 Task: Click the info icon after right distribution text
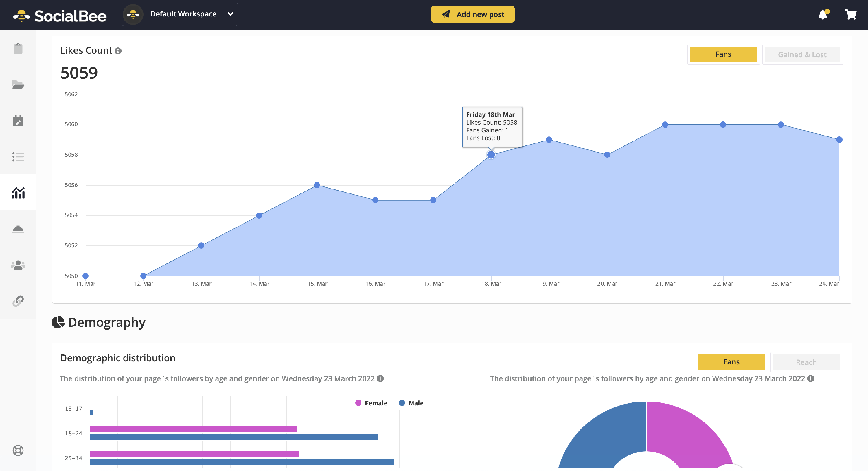[x=811, y=378]
